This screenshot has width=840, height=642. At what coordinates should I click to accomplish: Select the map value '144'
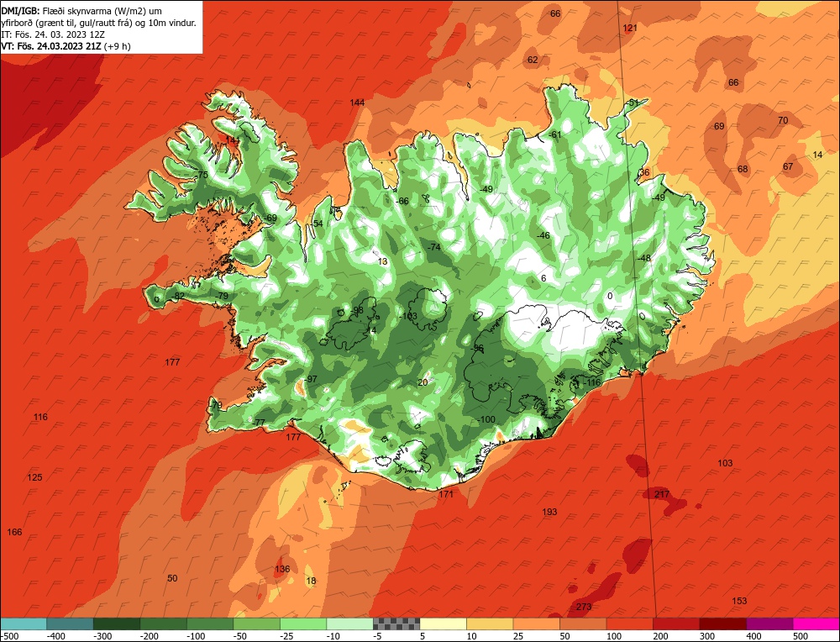(x=357, y=103)
